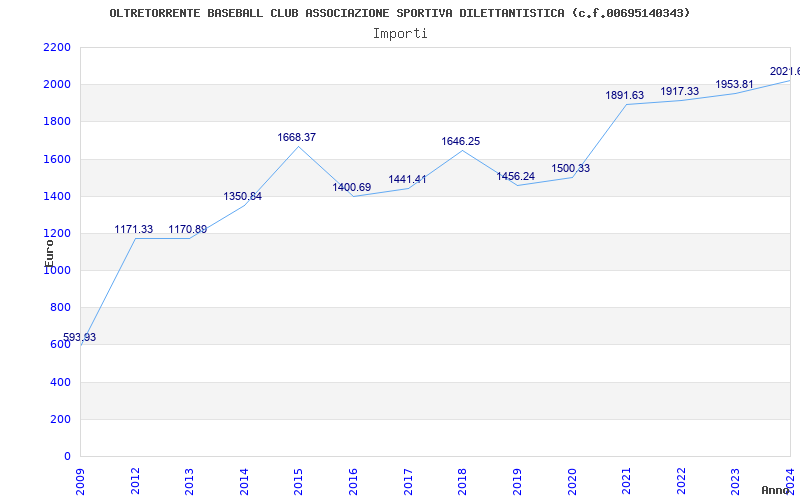Click the 1170.89 data label
This screenshot has width=800, height=500.
[x=188, y=230]
